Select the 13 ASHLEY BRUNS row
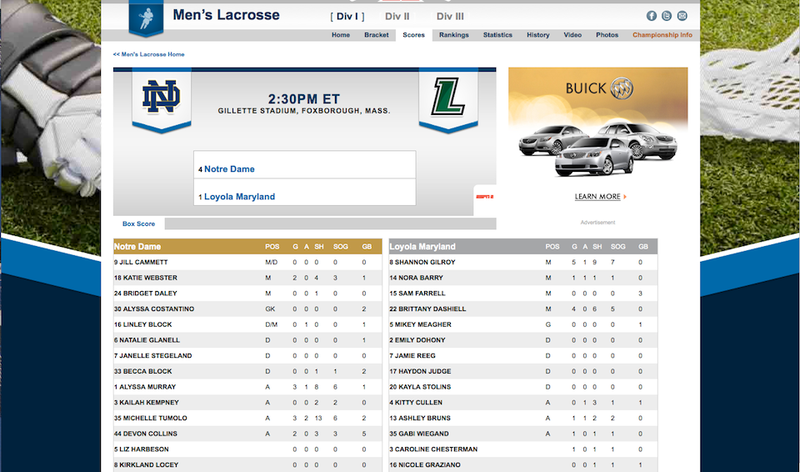The image size is (800, 472). (x=523, y=418)
